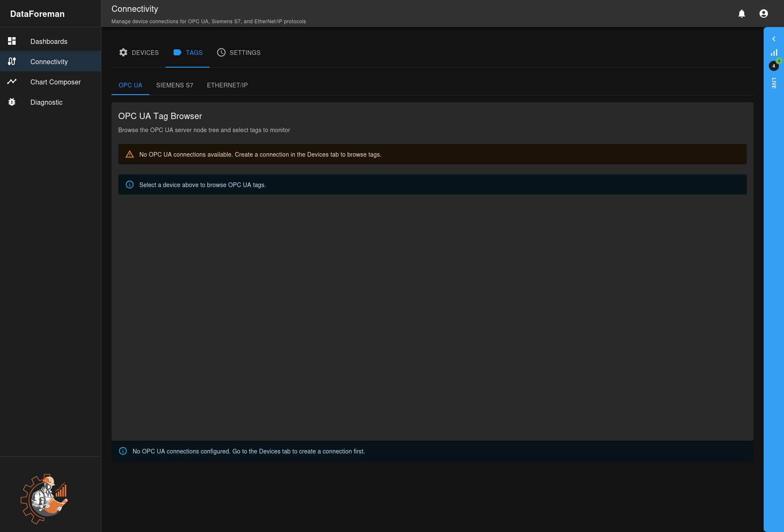The image size is (784, 532).
Task: Select the Dashboards icon in the sidebar
Action: pos(12,41)
